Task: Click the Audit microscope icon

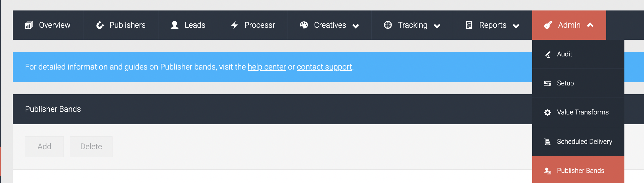Action: tap(548, 54)
